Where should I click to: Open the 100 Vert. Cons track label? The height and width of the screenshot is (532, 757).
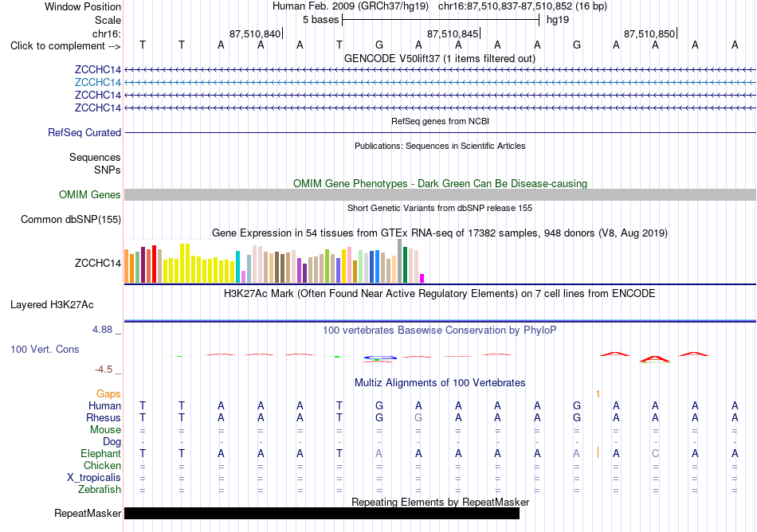point(45,349)
